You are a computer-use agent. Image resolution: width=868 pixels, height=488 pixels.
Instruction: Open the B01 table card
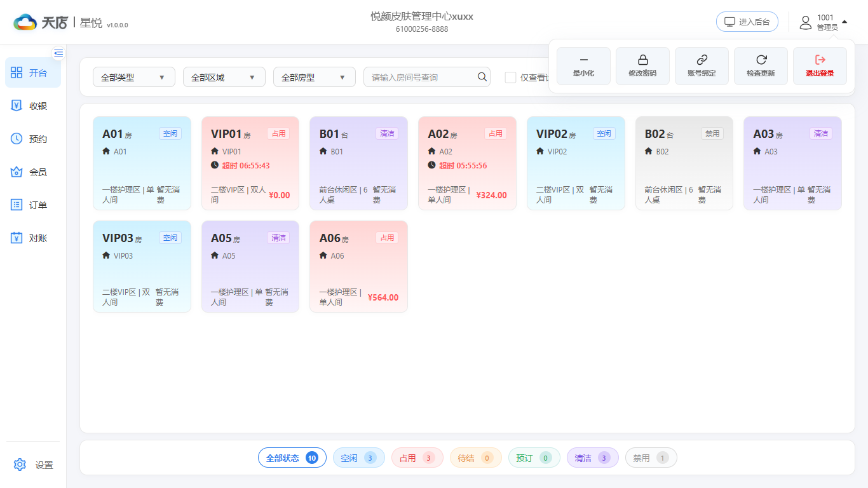359,163
